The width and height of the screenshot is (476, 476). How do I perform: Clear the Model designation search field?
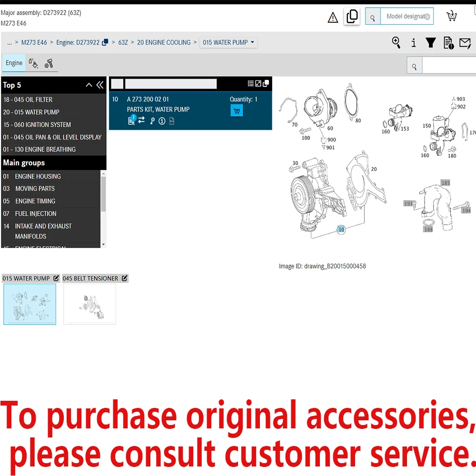click(x=427, y=17)
